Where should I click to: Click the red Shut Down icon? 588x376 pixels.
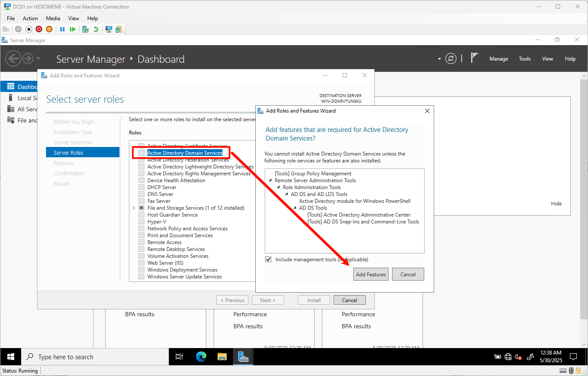click(x=39, y=29)
